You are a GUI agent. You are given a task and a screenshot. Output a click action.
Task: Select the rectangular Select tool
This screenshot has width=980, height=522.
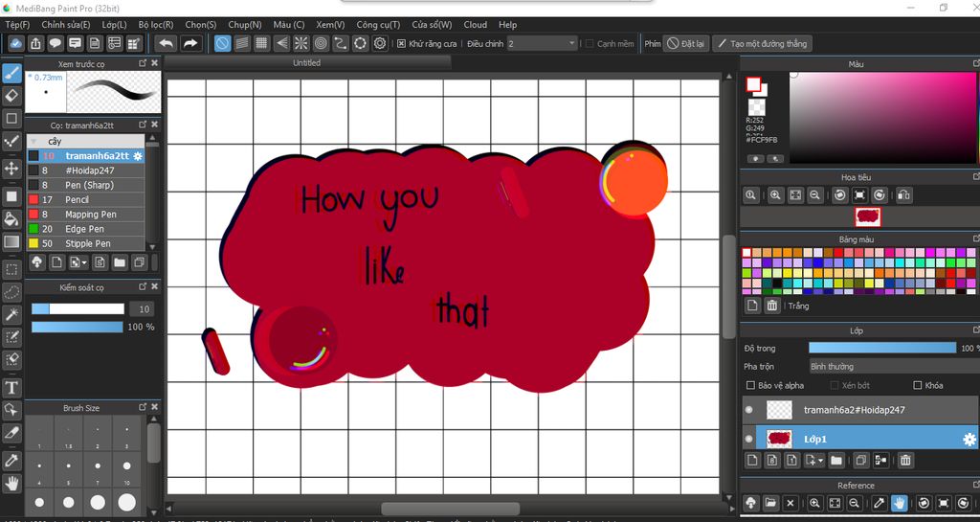tap(11, 269)
